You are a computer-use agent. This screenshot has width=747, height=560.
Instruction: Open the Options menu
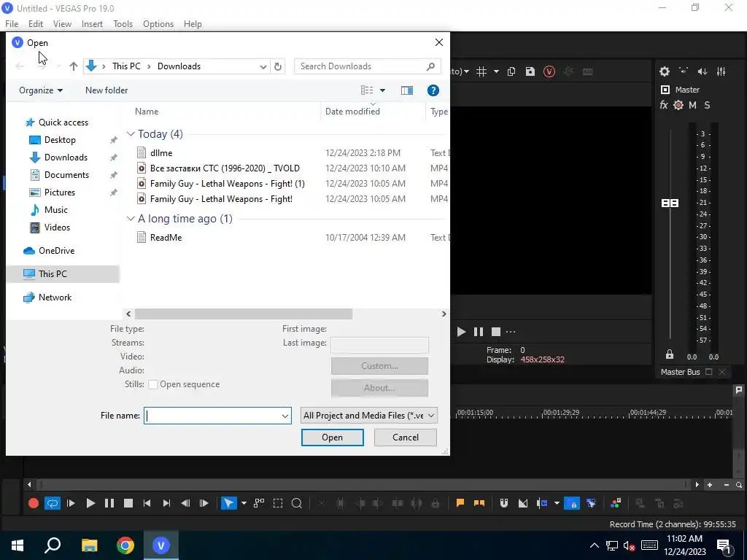tap(158, 24)
